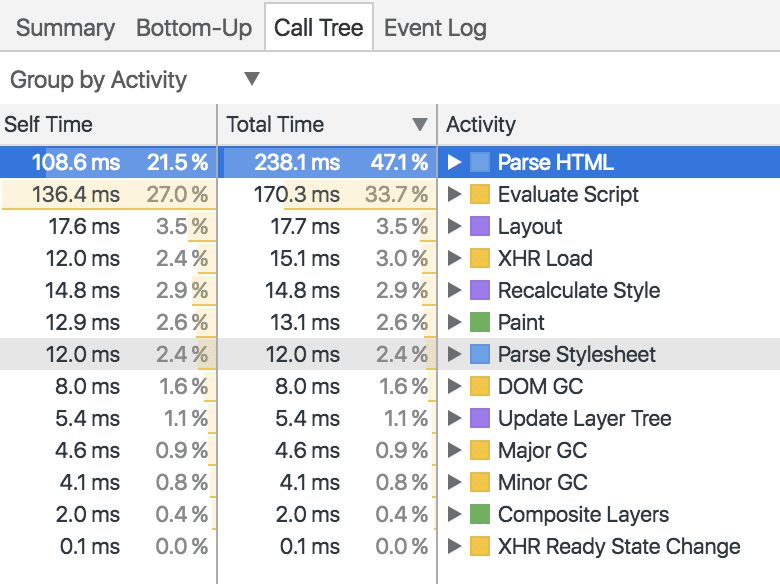Viewport: 780px width, 584px height.
Task: Click the green Paint category icon
Action: point(480,322)
